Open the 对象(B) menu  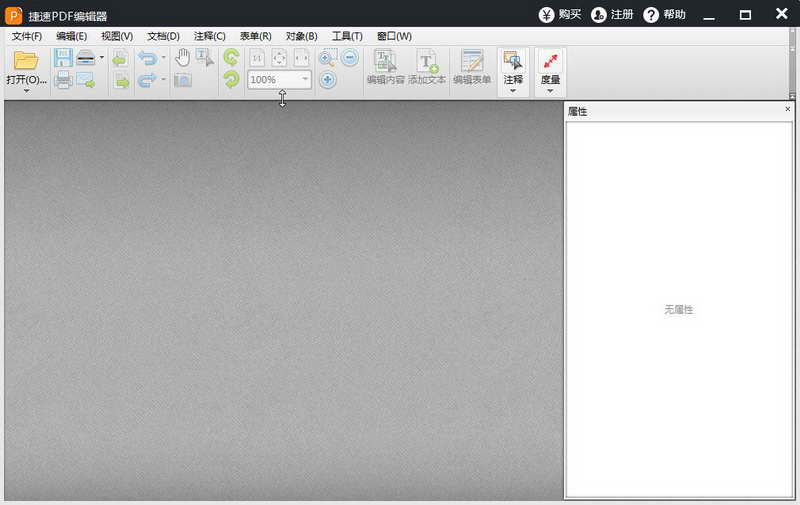302,36
